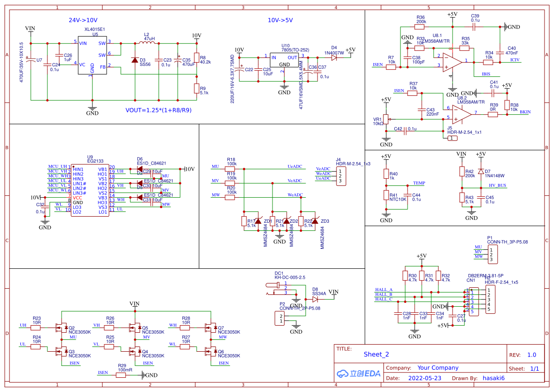Select the Sheet_2 title field

(376, 354)
